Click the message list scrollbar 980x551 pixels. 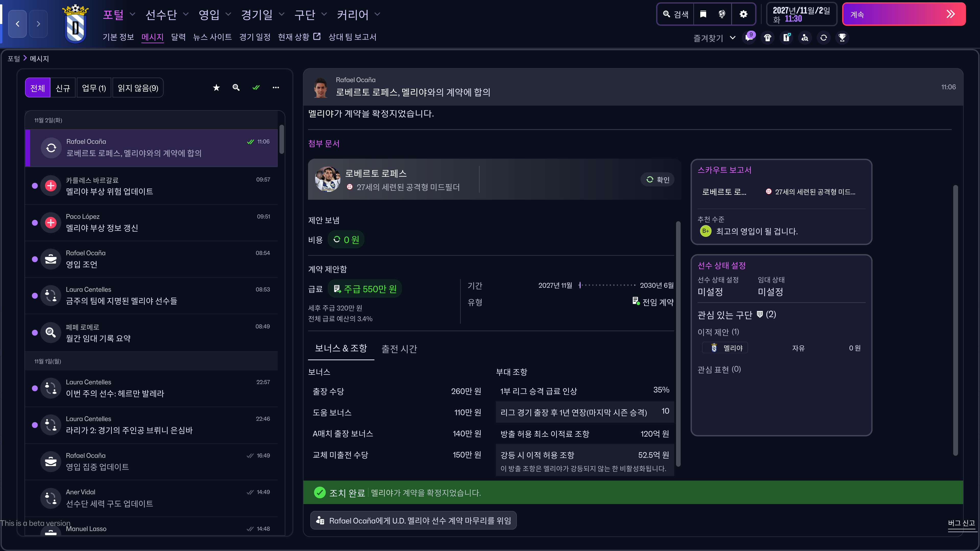[282, 140]
